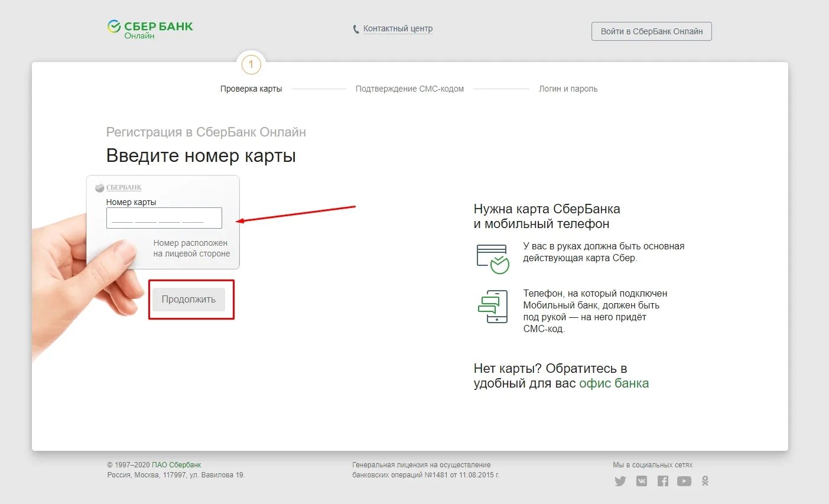Click the heading Введите номер карты

pyautogui.click(x=201, y=156)
